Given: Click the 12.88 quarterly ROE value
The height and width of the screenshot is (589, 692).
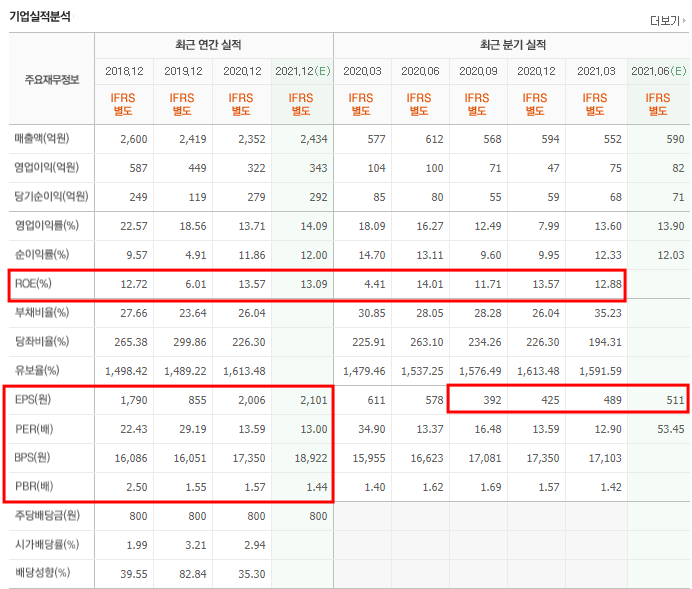Looking at the screenshot, I should [608, 284].
